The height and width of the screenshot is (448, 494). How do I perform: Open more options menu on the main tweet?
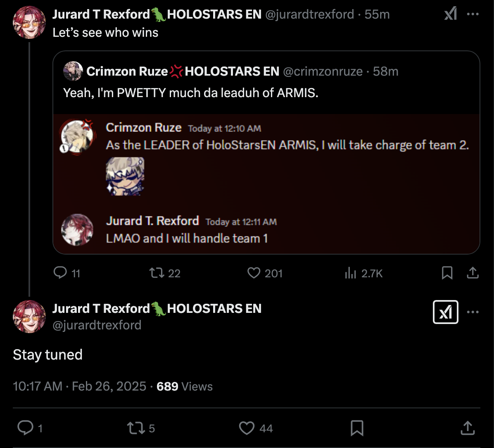coord(473,312)
